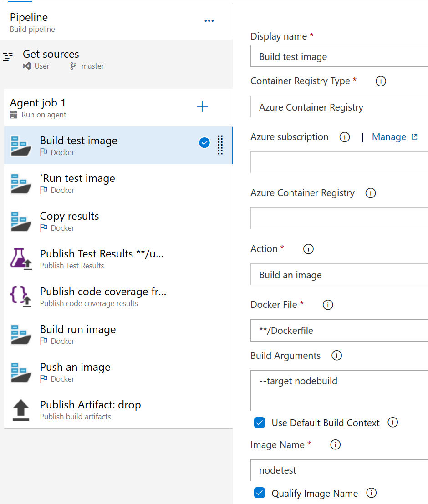Uncheck Use Default Build Context

coord(260,423)
